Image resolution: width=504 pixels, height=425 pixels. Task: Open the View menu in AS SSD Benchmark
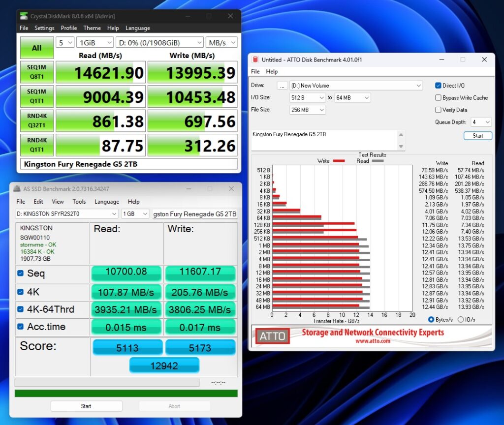[x=58, y=201]
